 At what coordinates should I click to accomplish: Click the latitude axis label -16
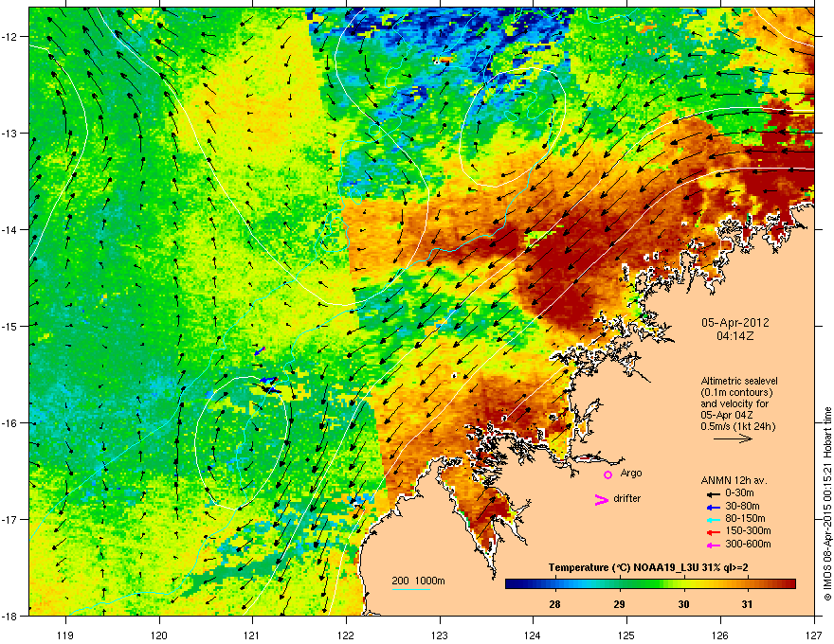tap(10, 423)
